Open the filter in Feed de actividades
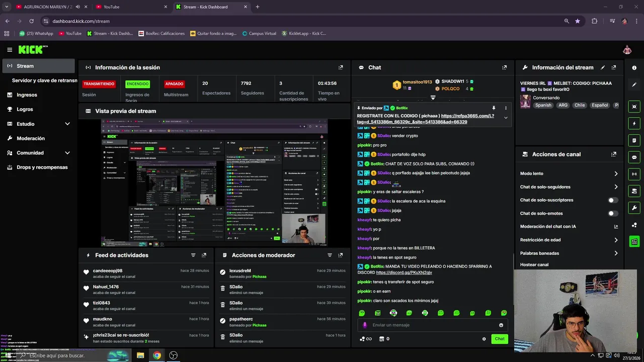Screen dimensions: 644x362 click(x=193, y=255)
